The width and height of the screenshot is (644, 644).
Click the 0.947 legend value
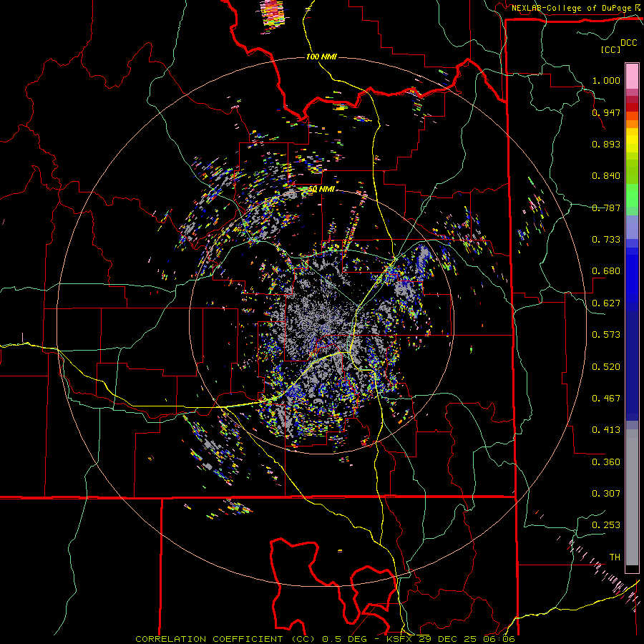tap(606, 112)
